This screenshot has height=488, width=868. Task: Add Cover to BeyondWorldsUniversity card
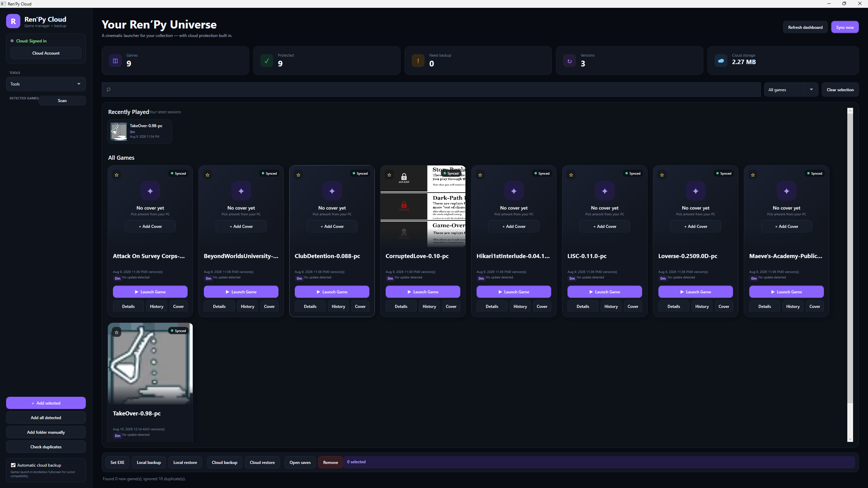coord(241,227)
